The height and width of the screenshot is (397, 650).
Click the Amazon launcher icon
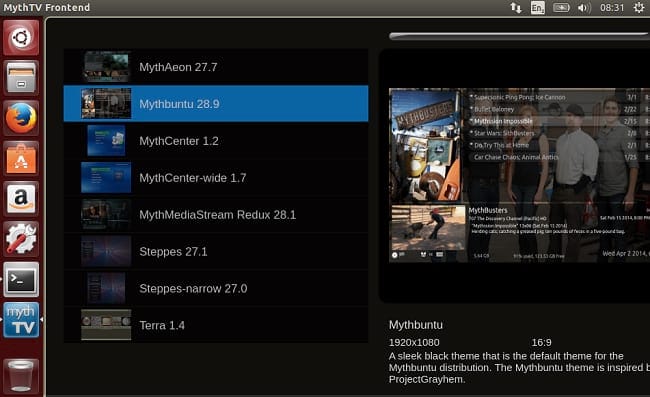(21, 198)
